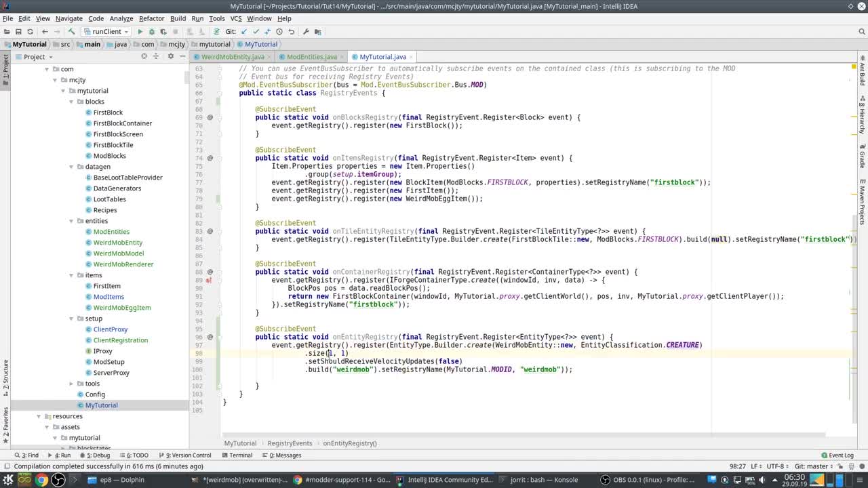Open Git show history clock icon
Viewport: 868px width, 488px height.
(279, 32)
